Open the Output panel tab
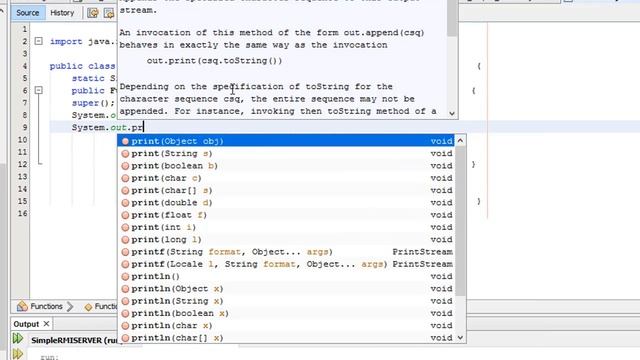 coord(26,324)
